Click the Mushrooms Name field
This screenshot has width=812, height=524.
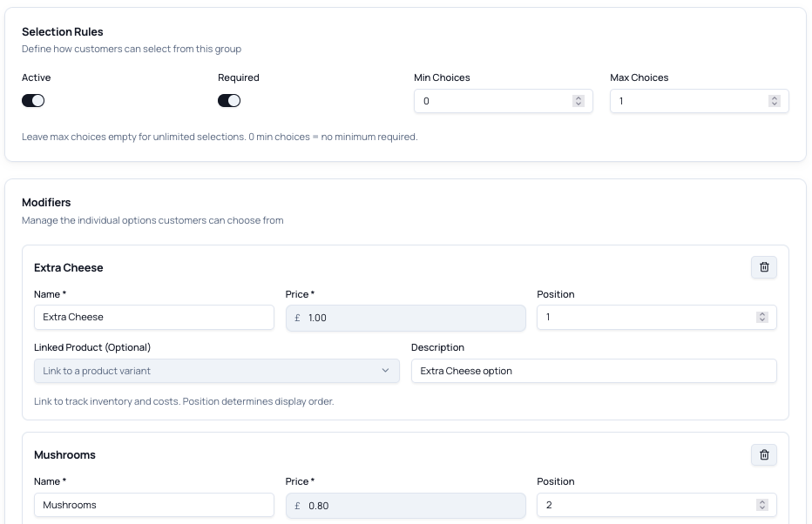[x=153, y=505]
